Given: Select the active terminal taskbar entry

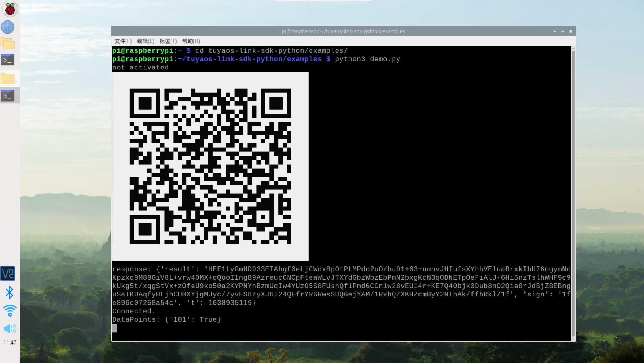Looking at the screenshot, I should [10, 96].
